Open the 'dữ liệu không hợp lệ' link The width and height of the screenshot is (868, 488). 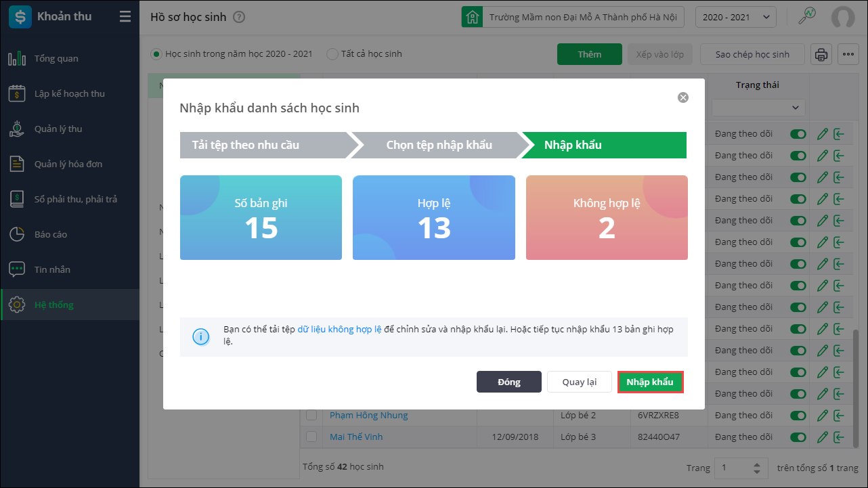[339, 330]
